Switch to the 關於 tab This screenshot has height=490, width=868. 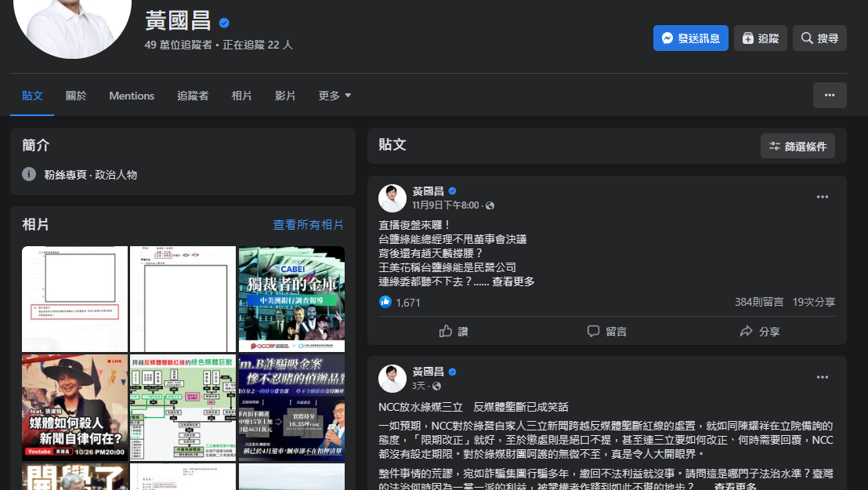click(76, 96)
